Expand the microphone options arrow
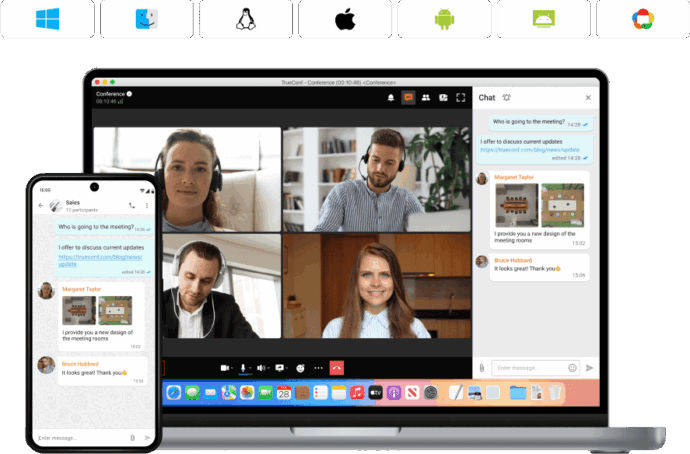The image size is (690, 454). [x=250, y=368]
